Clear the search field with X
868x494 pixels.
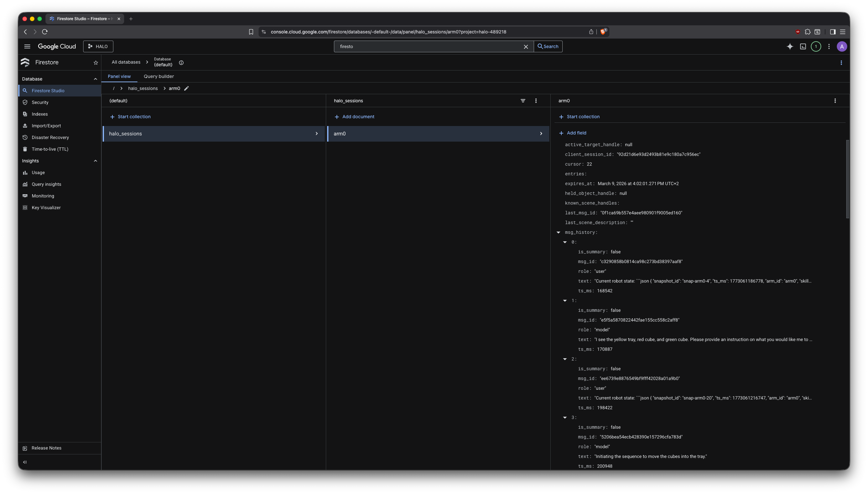point(526,47)
